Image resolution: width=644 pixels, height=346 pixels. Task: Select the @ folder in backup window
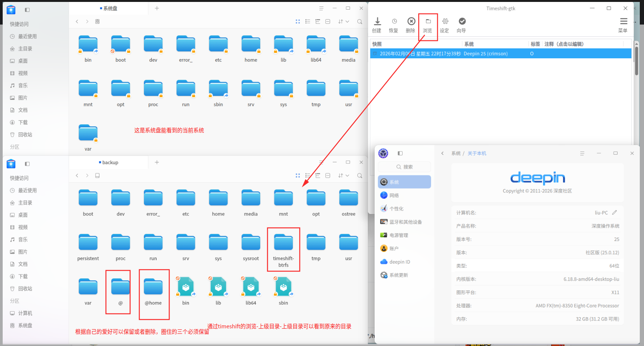(x=121, y=292)
